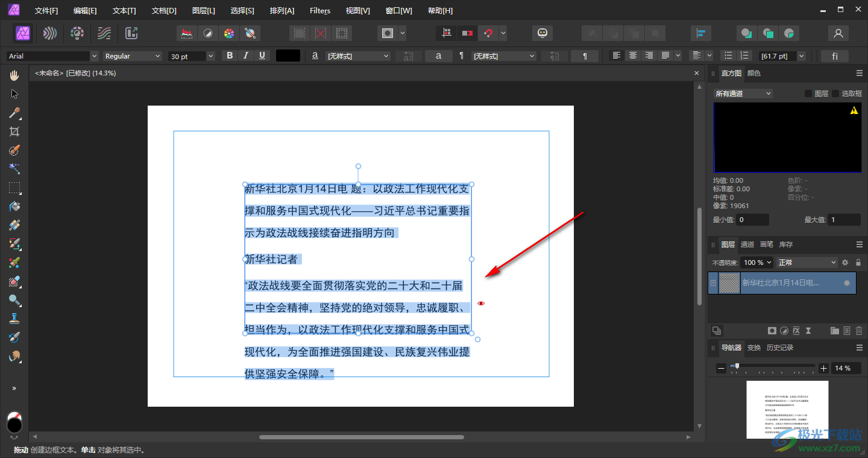Open layer effects FX button

(x=796, y=331)
